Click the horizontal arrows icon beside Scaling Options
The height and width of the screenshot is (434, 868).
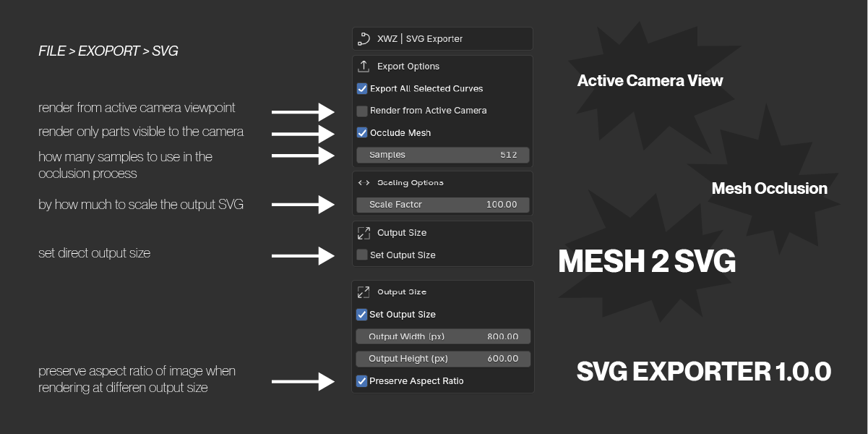pos(365,182)
